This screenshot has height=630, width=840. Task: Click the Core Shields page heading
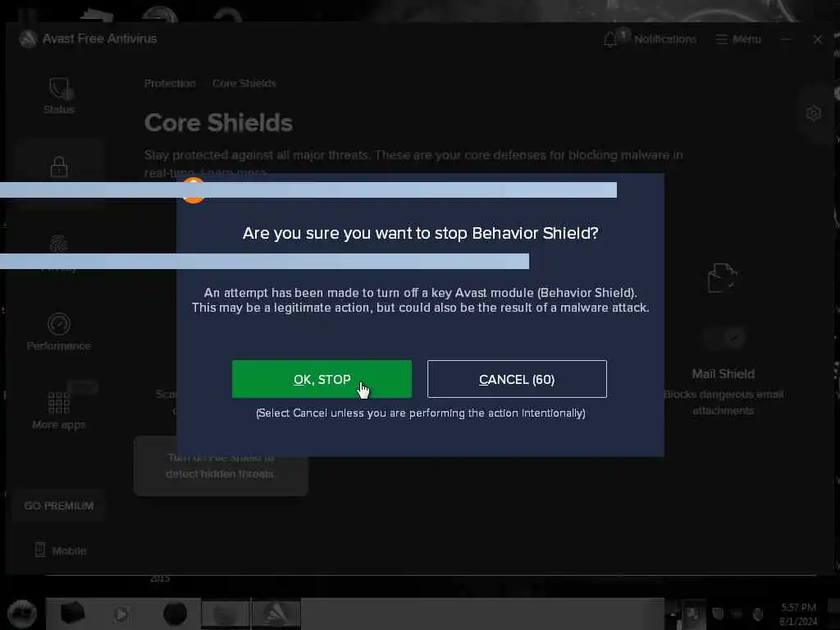tap(218, 123)
